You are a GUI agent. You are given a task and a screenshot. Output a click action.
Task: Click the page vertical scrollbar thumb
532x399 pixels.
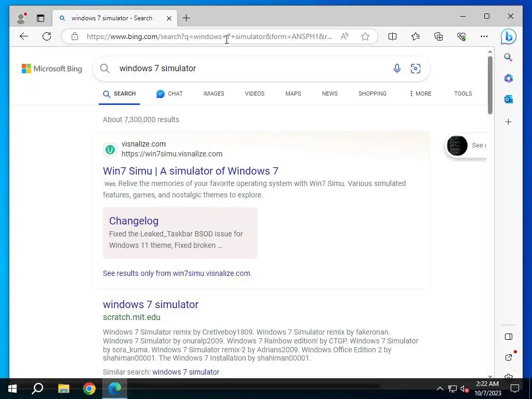point(490,85)
